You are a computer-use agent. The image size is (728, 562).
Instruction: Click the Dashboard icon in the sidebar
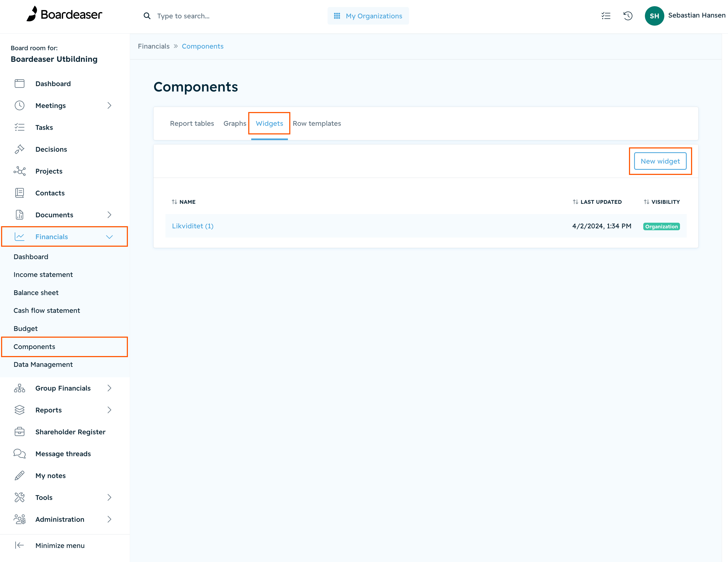19,83
